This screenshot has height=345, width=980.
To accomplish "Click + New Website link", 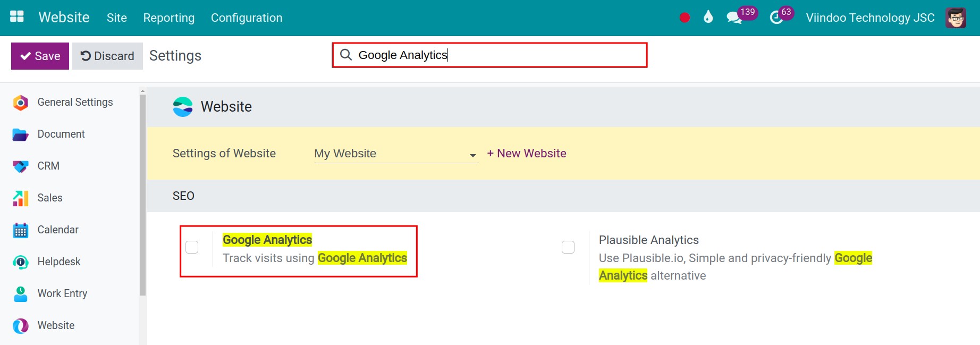I will coord(526,153).
